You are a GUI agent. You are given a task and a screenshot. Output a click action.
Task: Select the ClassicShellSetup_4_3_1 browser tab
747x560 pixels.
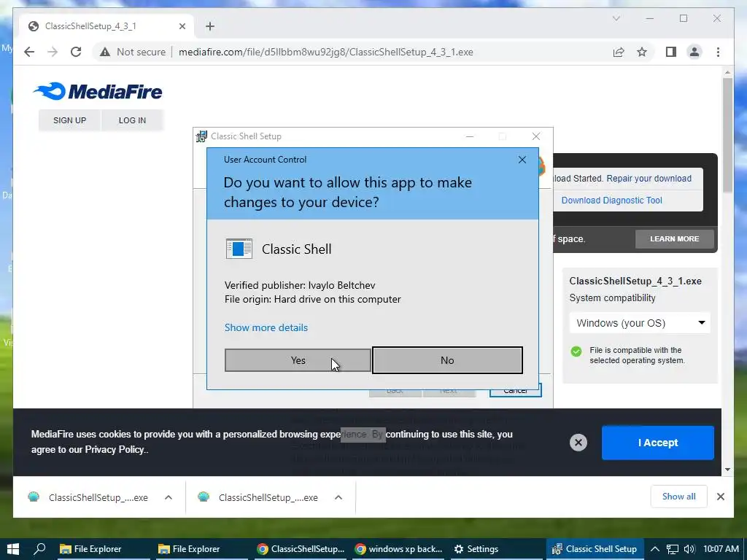point(107,26)
